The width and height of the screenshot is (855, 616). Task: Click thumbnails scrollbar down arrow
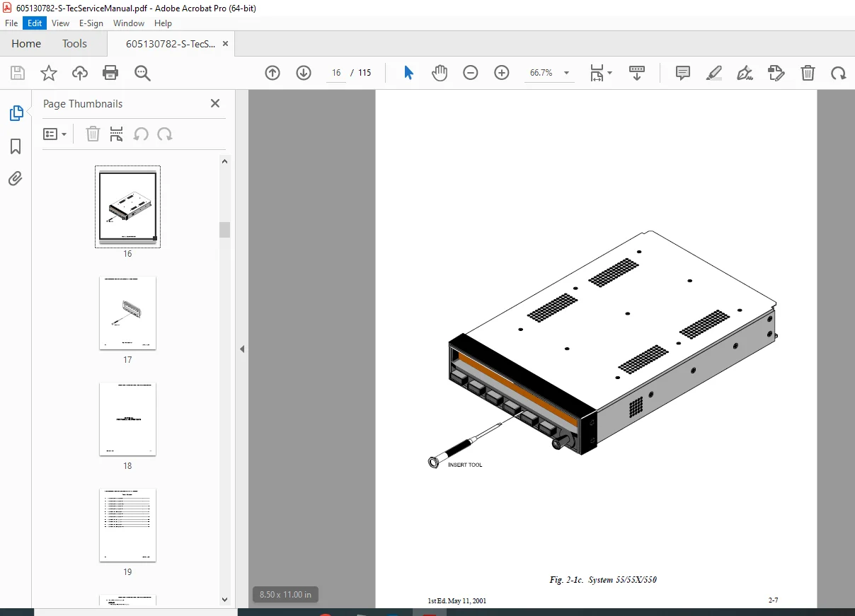coord(225,599)
